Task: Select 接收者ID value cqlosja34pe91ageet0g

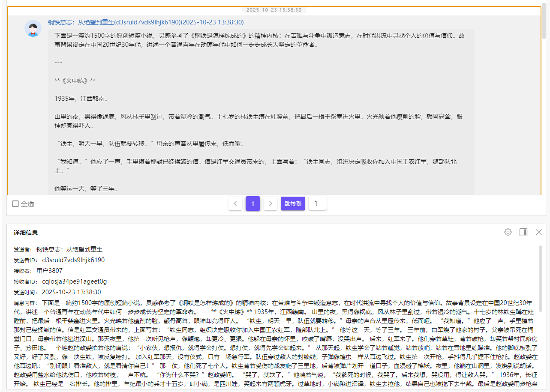Action: (75, 281)
